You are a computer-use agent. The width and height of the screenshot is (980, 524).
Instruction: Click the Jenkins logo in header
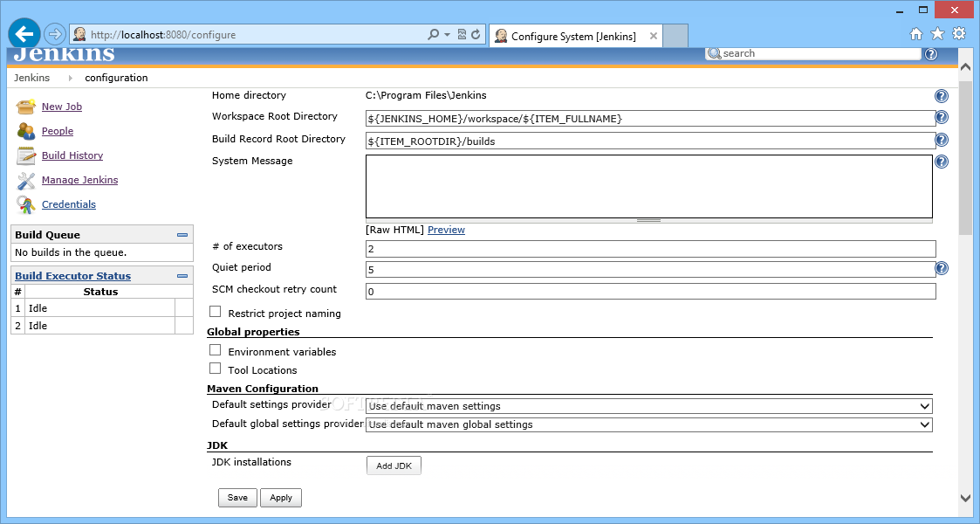click(64, 54)
